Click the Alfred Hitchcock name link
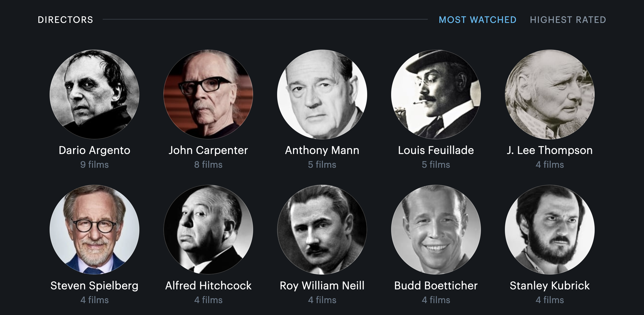This screenshot has height=315, width=644. point(208,286)
